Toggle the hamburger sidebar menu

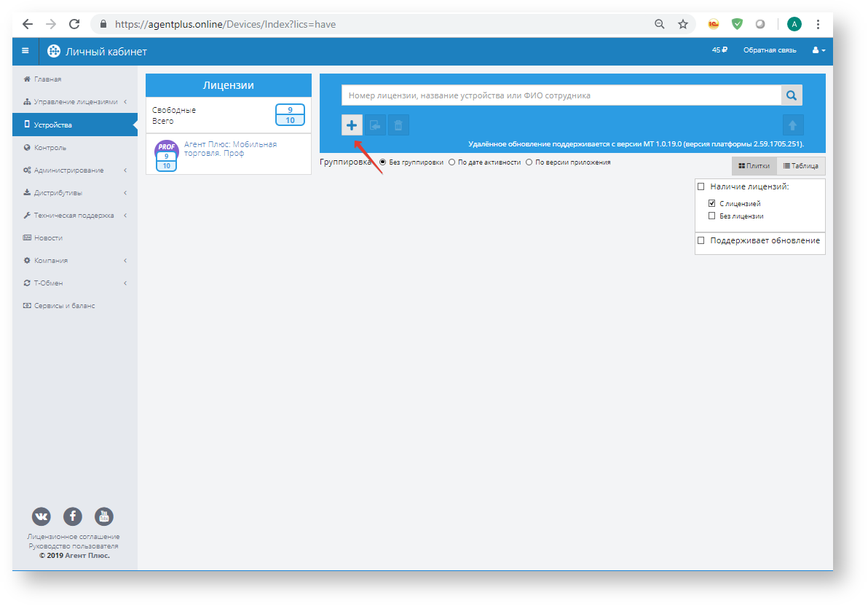(x=25, y=51)
